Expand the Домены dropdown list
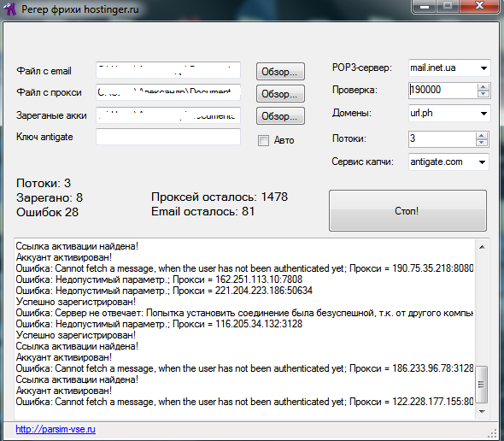 [x=483, y=113]
